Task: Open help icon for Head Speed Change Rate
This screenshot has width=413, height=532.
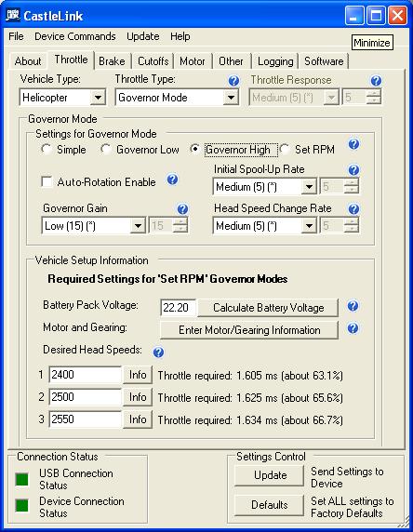Action: tap(353, 209)
